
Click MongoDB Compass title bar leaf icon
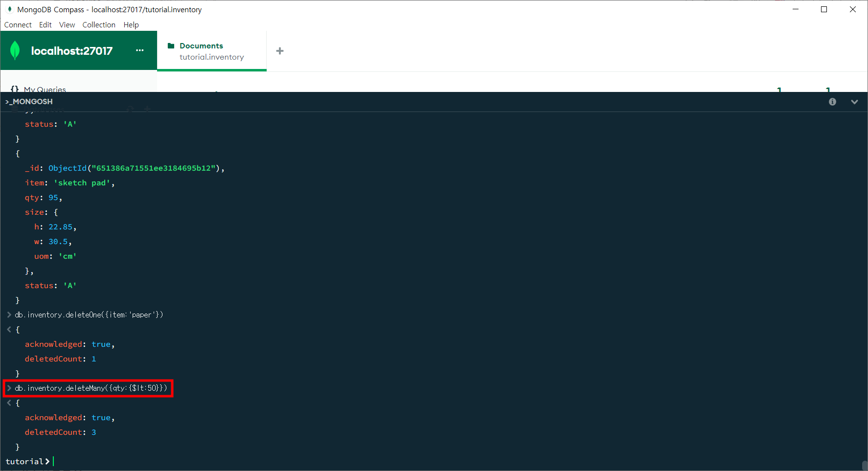[x=9, y=9]
